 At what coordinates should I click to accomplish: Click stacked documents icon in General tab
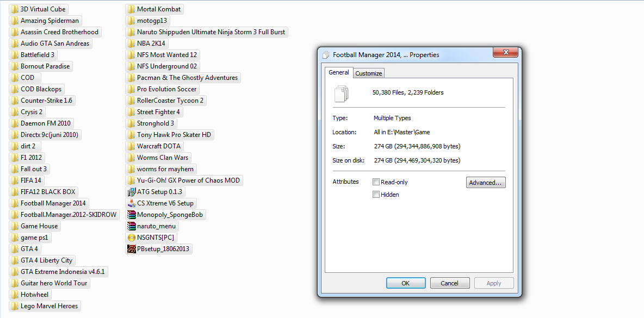pos(342,93)
